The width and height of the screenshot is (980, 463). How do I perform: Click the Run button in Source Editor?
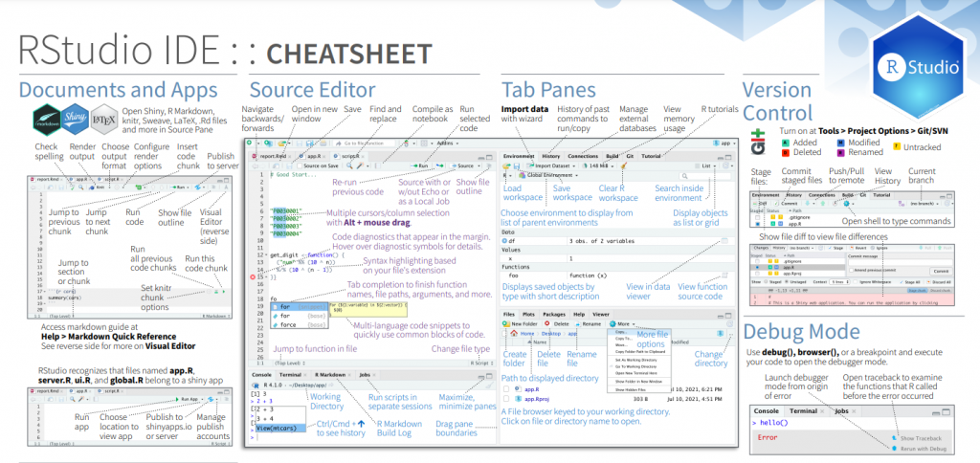click(419, 165)
